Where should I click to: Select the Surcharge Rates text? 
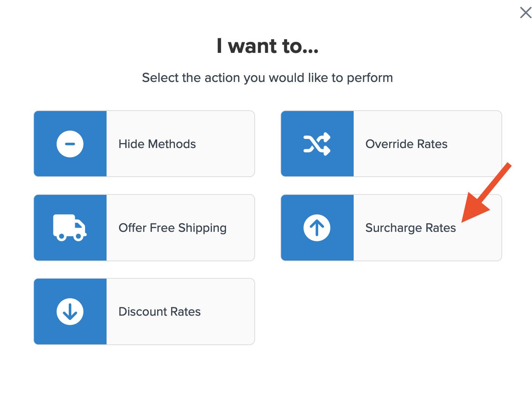[410, 228]
